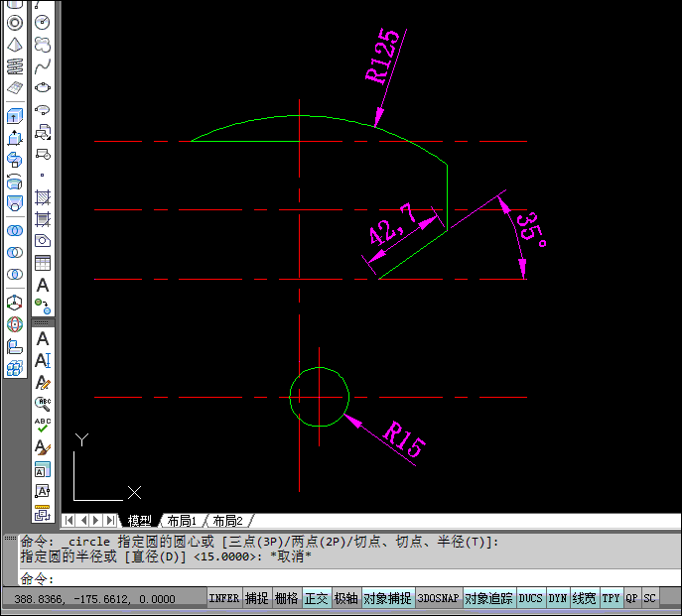Select the Scale Text tool
This screenshot has height=616, width=682.
tap(43, 469)
